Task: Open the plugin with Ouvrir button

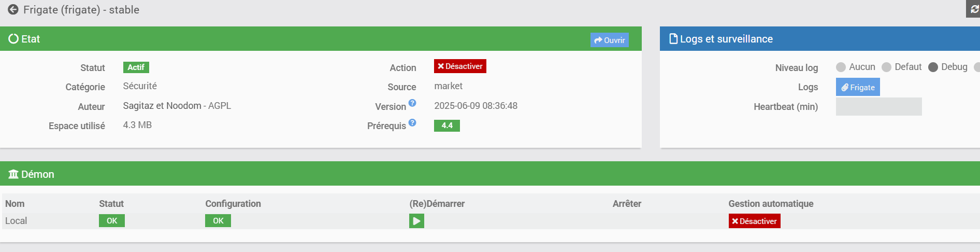Action: coord(609,40)
